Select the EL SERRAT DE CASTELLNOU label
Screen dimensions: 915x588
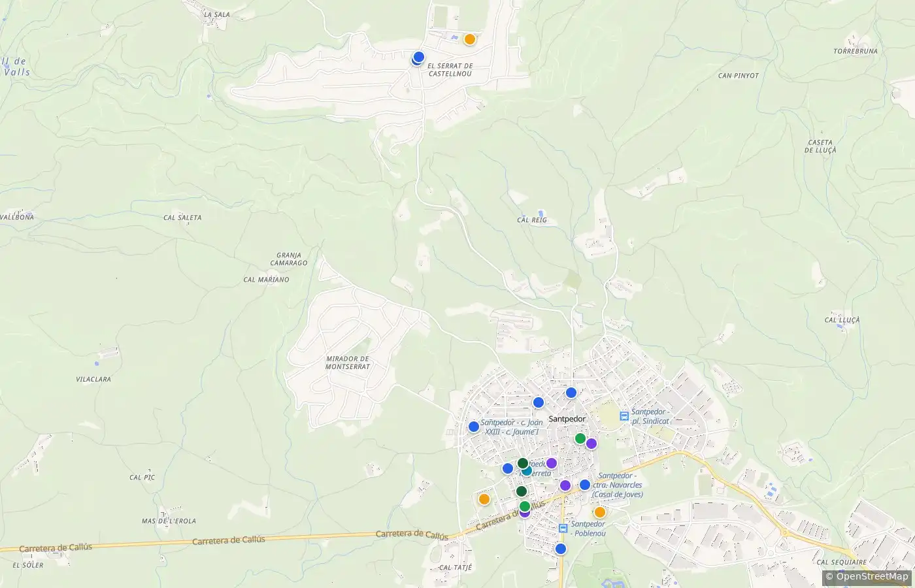click(450, 70)
